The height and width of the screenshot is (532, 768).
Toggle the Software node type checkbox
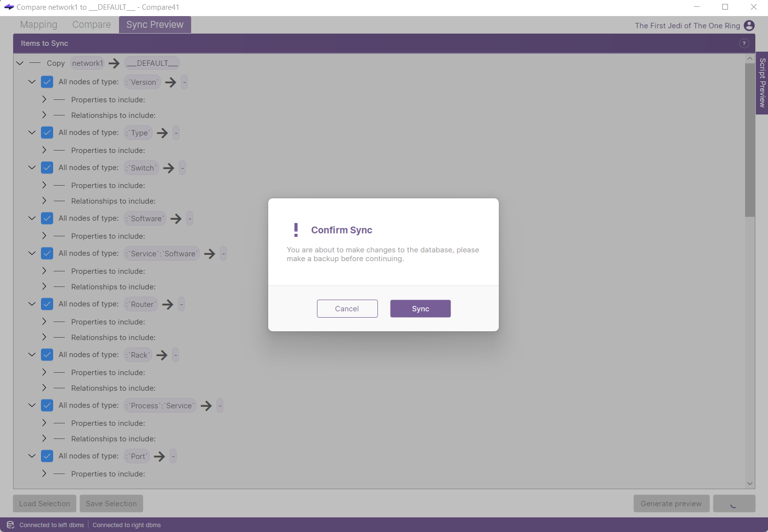pos(47,218)
